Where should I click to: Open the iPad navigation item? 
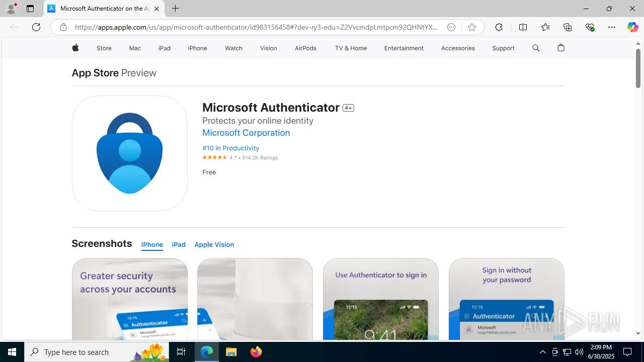pyautogui.click(x=165, y=48)
